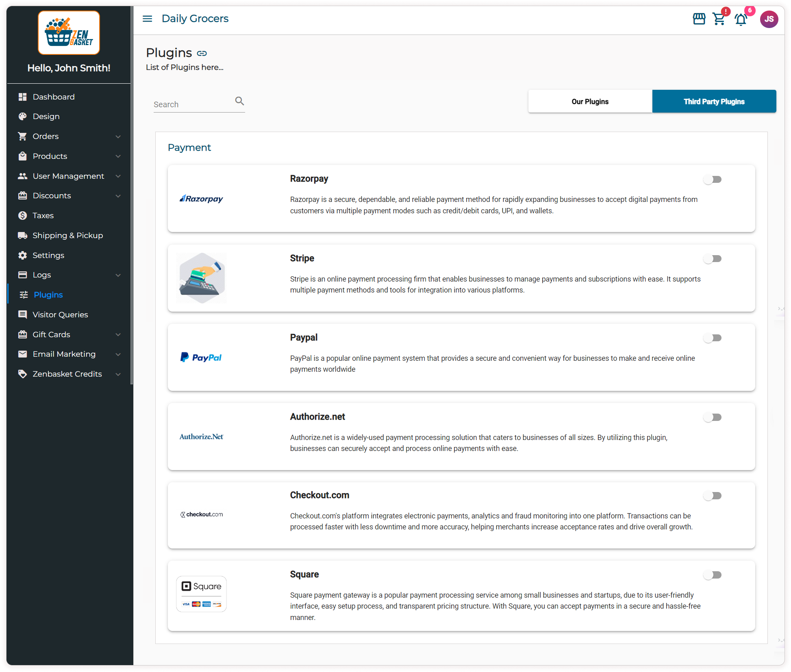Screen dimensions: 791x672
Task: Click the plugin Search field
Action: 191,104
